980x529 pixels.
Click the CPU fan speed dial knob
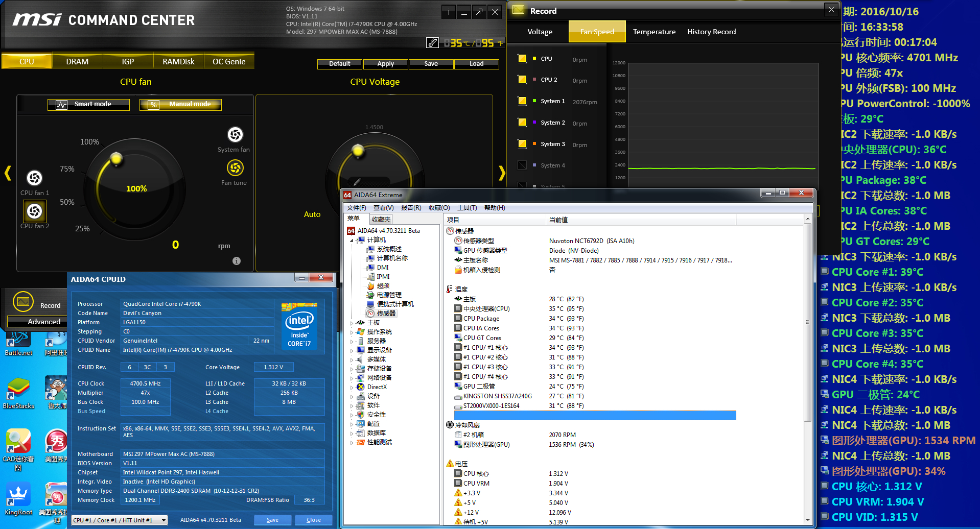(116, 159)
